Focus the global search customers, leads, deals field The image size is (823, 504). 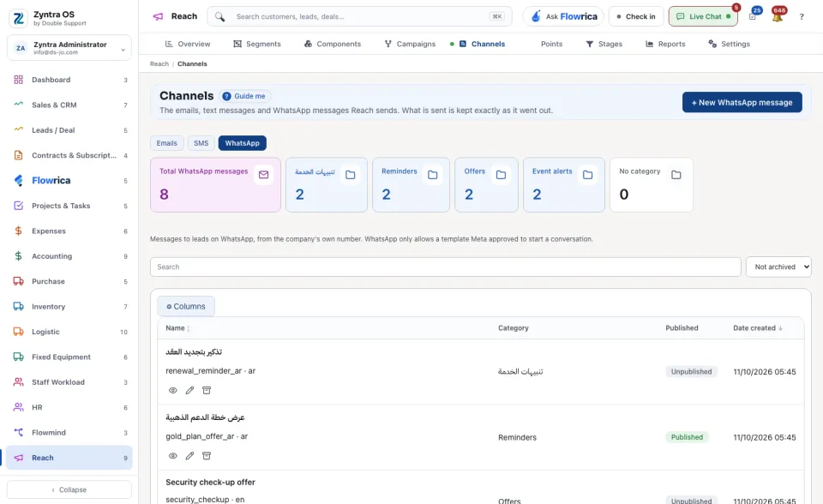click(x=359, y=16)
